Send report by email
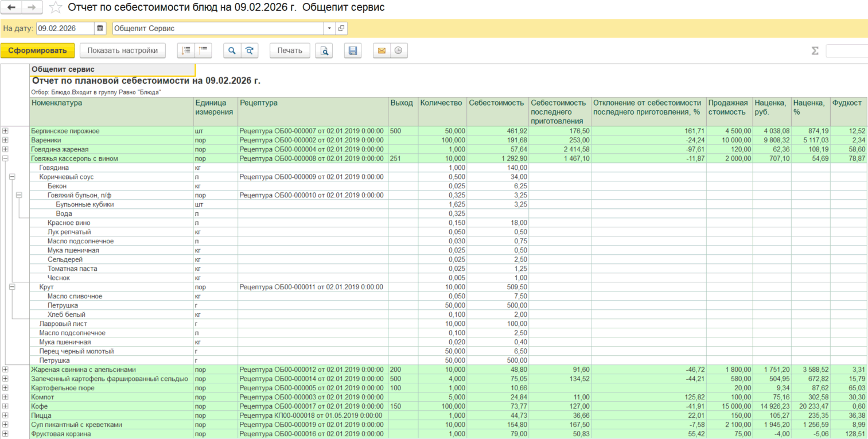 click(x=381, y=50)
